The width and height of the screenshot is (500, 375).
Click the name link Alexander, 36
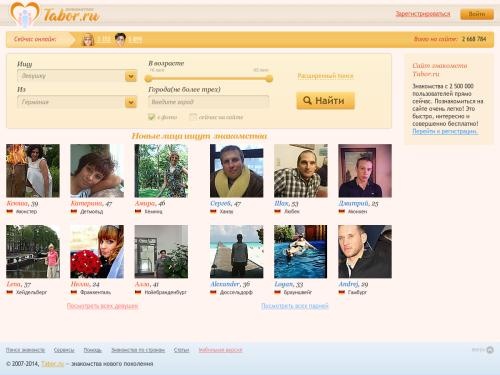point(230,284)
